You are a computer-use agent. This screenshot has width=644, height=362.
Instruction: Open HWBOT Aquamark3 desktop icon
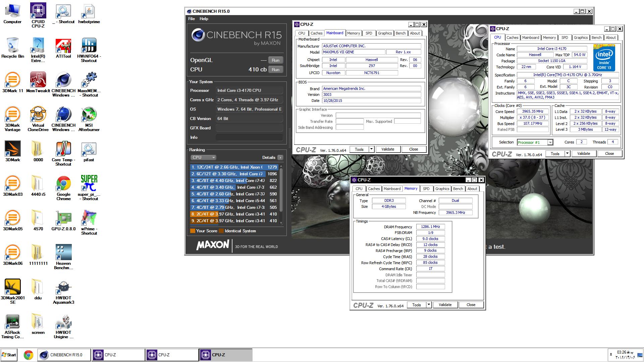pos(63,292)
